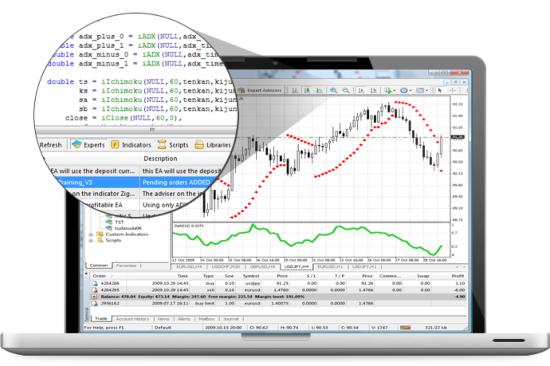
Task: Toggle the auto scroll chart icon
Action: click(361, 91)
